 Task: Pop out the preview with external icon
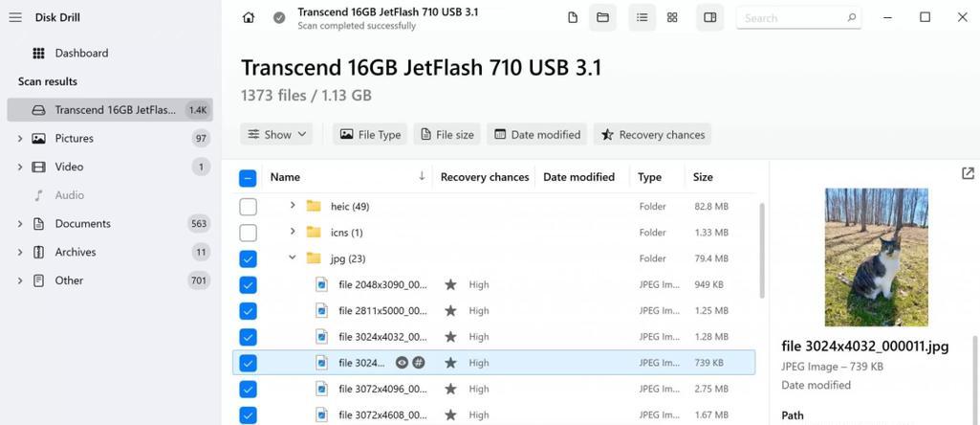coord(968,173)
